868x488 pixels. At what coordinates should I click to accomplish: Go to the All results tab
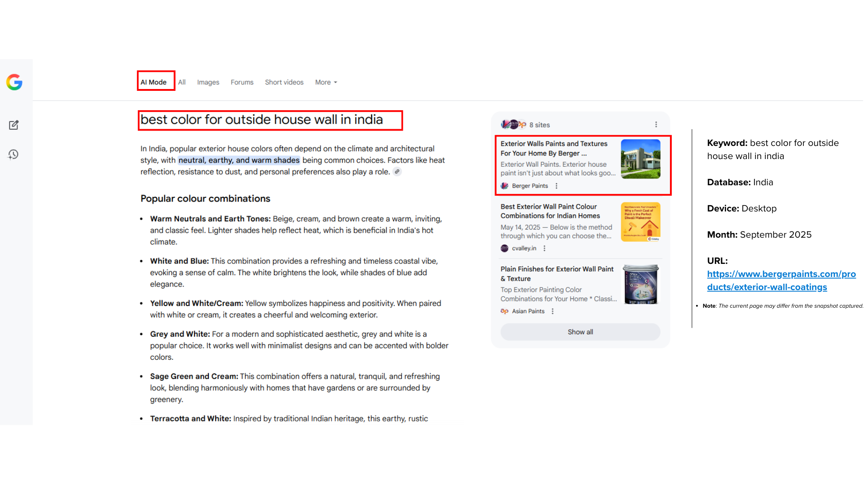[x=182, y=82]
